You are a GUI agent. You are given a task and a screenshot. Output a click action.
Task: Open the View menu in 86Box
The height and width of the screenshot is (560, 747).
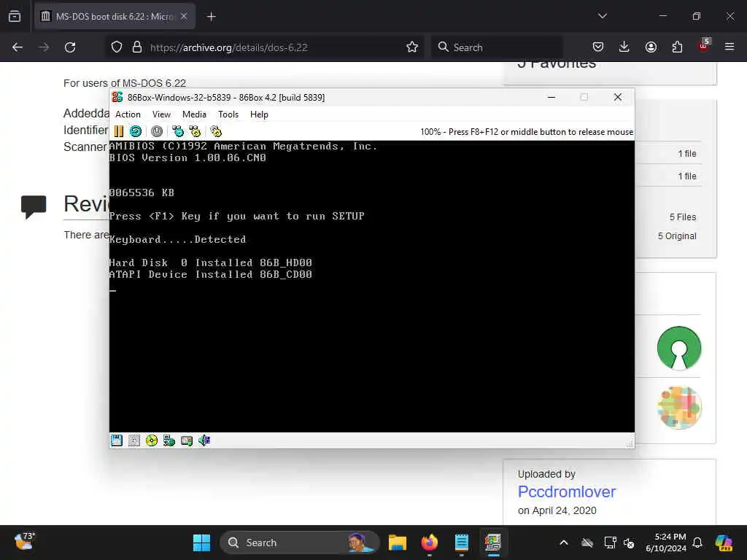161,114
